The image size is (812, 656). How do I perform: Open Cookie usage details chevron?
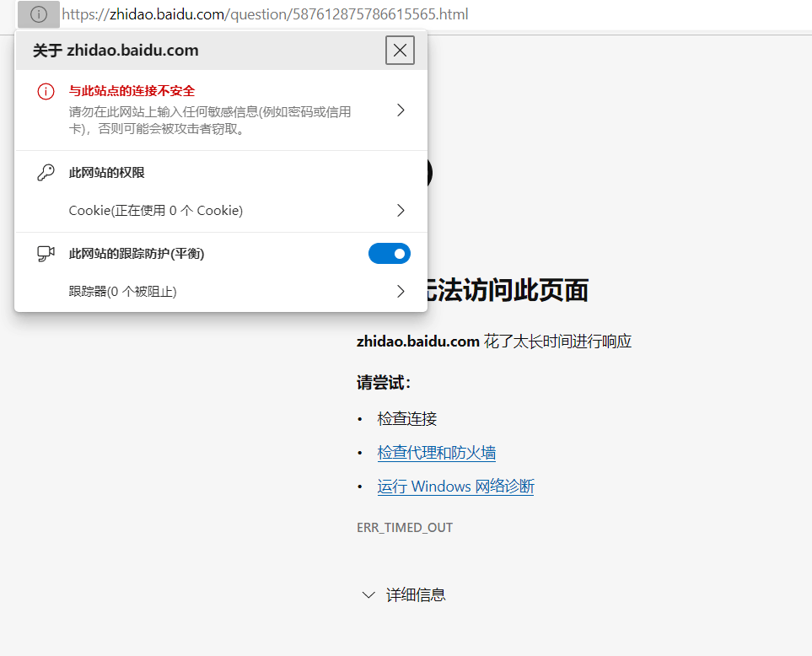pos(401,210)
